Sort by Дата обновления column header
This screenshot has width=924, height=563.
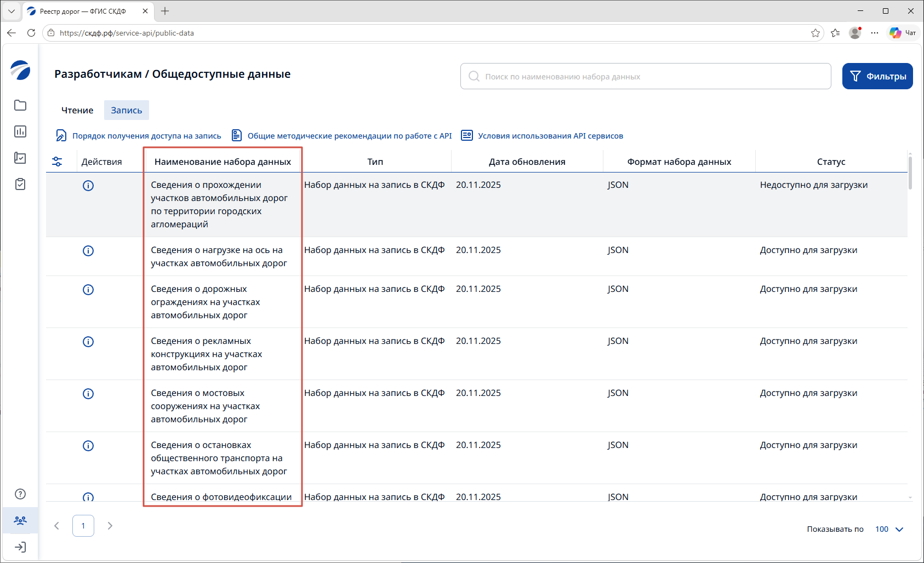click(x=527, y=162)
